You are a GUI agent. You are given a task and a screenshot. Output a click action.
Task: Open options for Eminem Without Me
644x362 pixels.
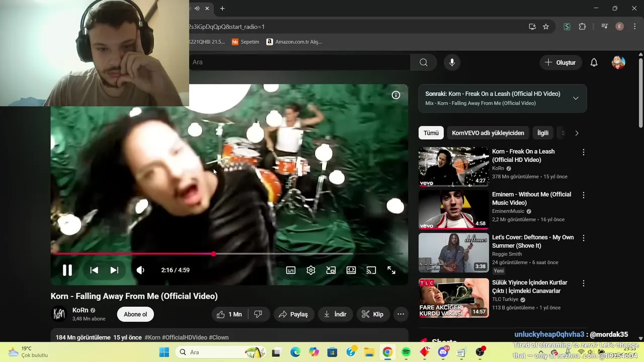[584, 195]
